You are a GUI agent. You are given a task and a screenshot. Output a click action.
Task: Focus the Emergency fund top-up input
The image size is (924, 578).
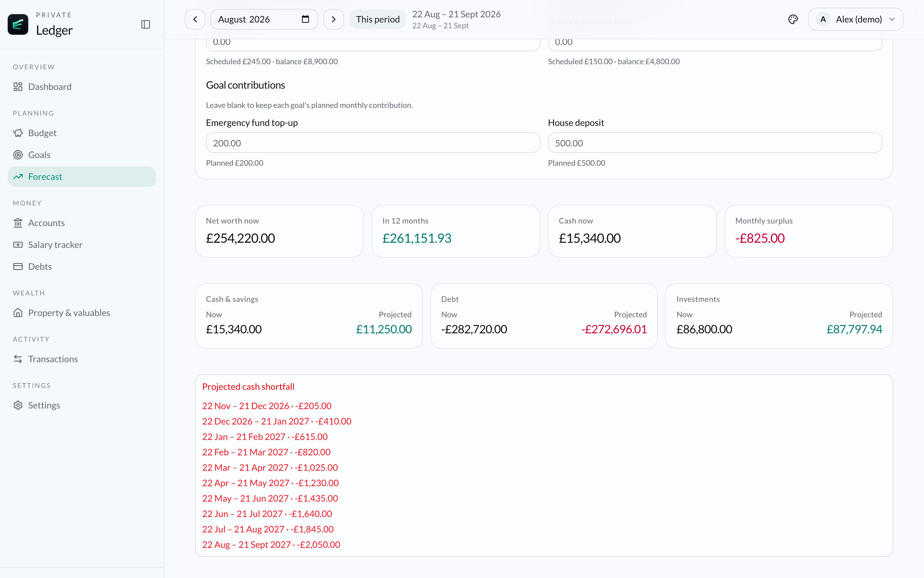(x=373, y=143)
